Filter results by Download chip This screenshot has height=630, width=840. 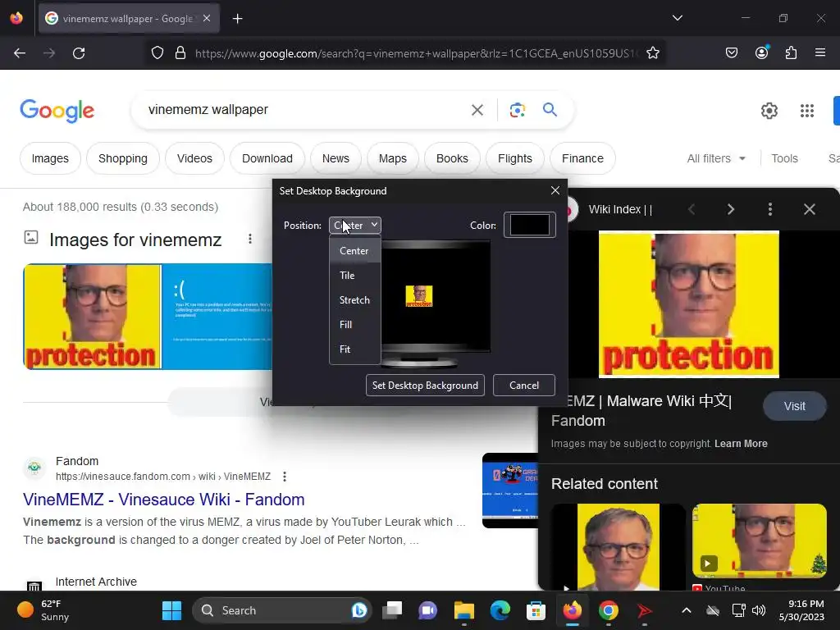267,158
